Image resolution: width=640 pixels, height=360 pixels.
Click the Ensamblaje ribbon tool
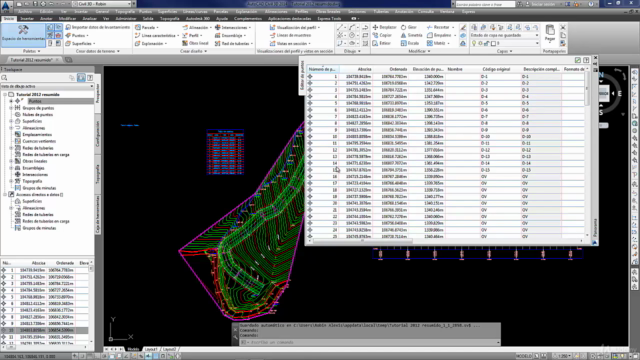coord(232,36)
